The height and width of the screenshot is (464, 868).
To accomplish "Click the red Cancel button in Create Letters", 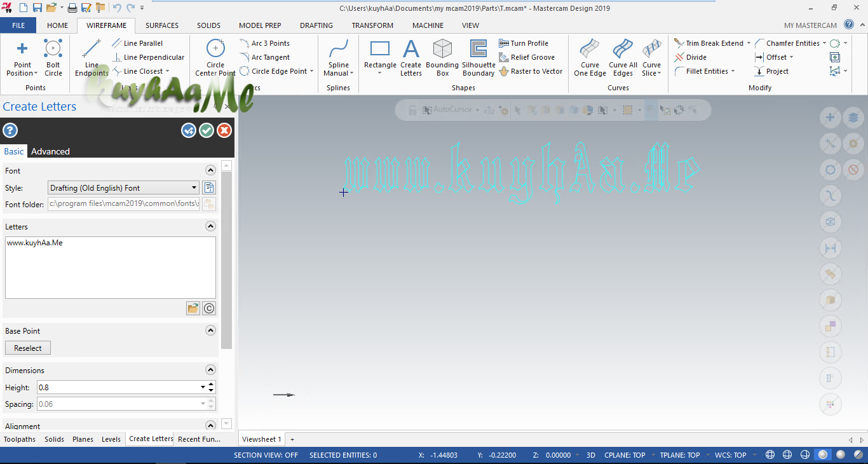I will coord(224,130).
